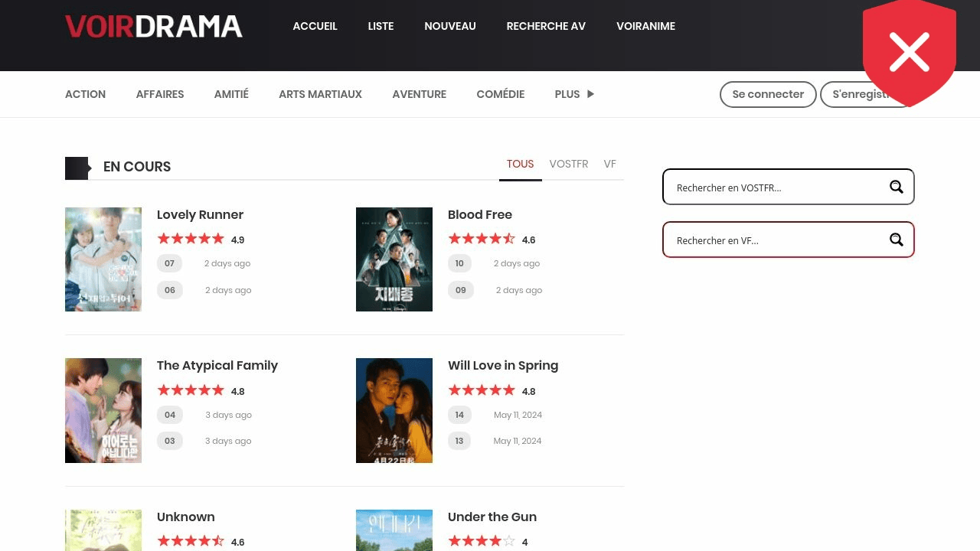Click Under the Gun star rating
The height and width of the screenshot is (551, 980).
point(482,541)
